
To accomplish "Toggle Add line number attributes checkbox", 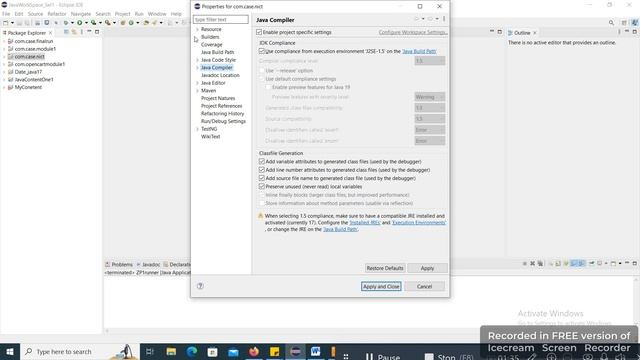I will 262,170.
